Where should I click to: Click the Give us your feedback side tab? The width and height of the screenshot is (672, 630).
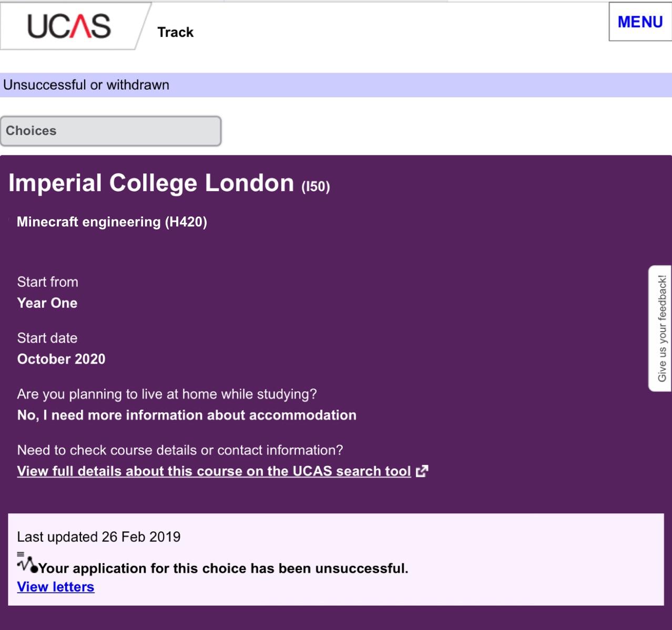click(x=661, y=328)
